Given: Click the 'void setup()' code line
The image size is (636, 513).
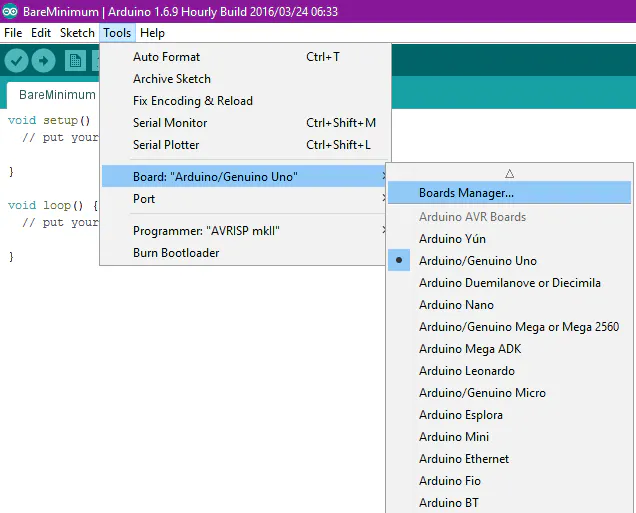Looking at the screenshot, I should [x=49, y=120].
